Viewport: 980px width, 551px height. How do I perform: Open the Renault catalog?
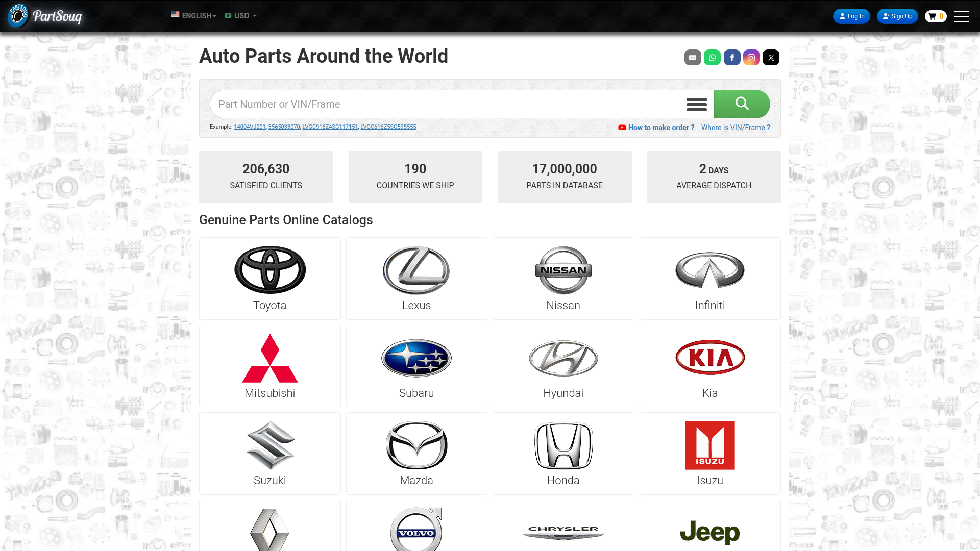pos(270,527)
